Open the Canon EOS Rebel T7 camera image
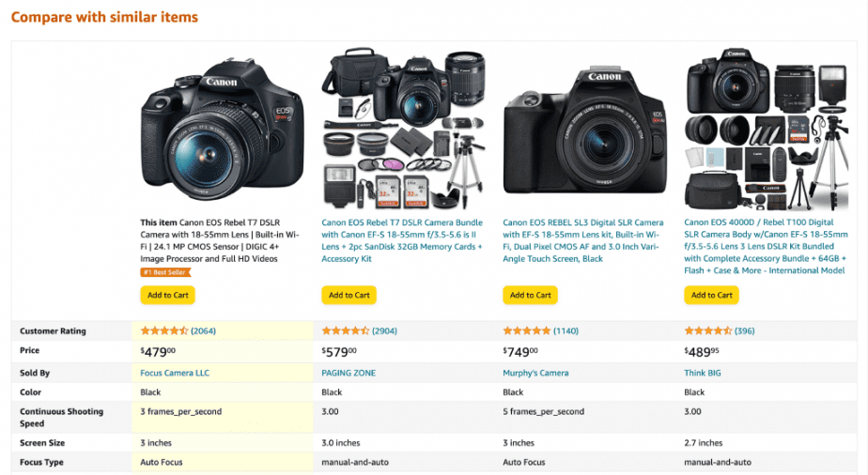Image resolution: width=868 pixels, height=475 pixels. [x=222, y=130]
